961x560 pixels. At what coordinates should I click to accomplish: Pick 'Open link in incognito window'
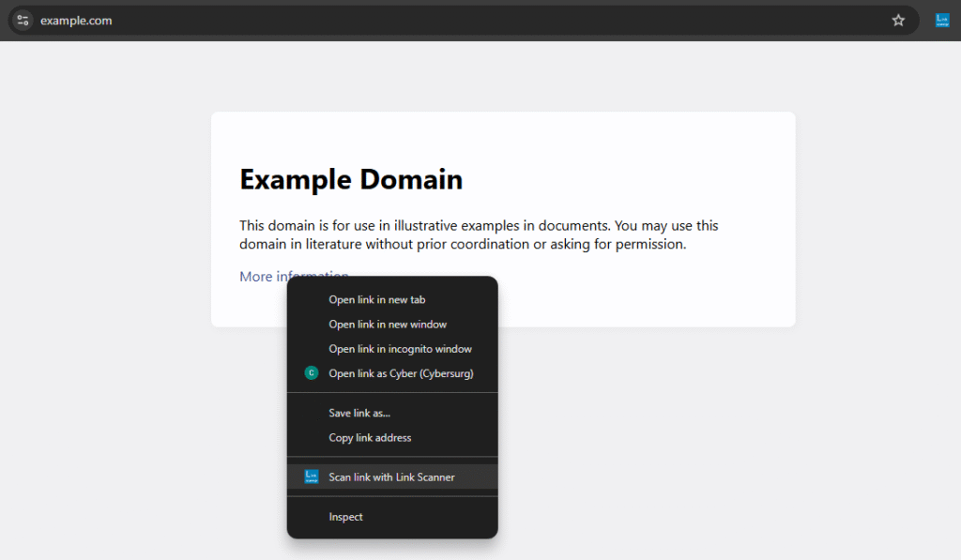coord(400,349)
